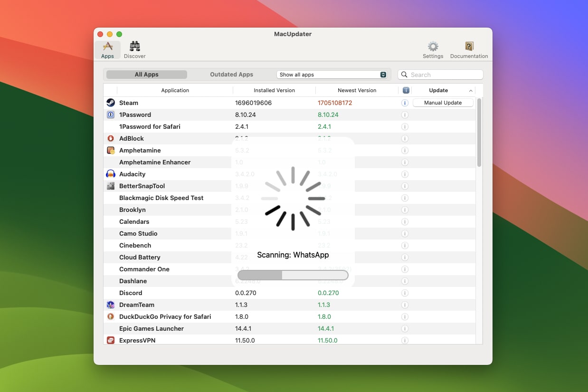This screenshot has width=588, height=392.
Task: Show info for 1Password
Action: point(405,115)
